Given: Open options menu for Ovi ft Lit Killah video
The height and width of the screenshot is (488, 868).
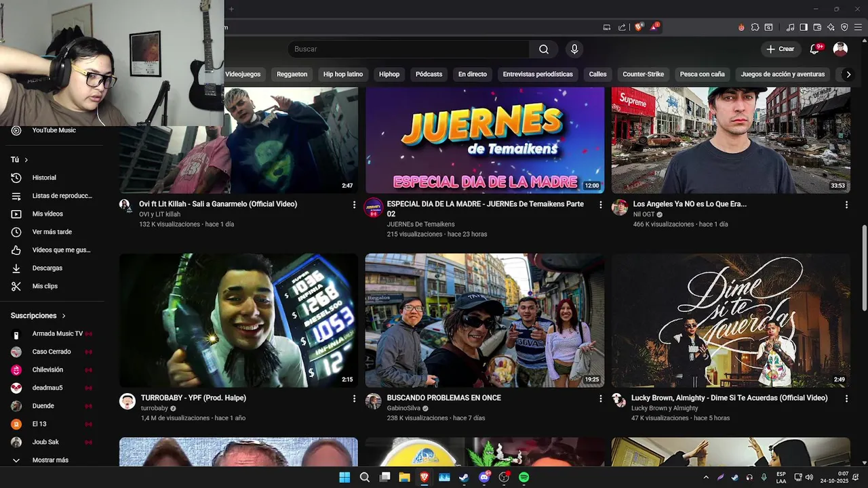Looking at the screenshot, I should tap(354, 205).
